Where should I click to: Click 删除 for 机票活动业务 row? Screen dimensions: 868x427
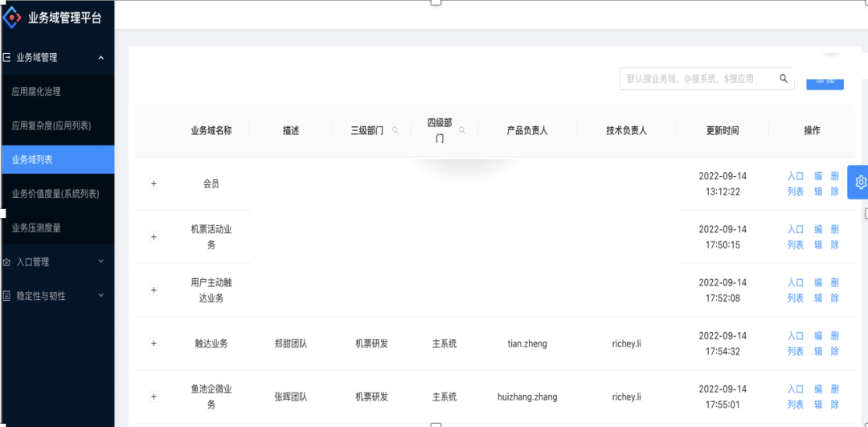click(835, 237)
